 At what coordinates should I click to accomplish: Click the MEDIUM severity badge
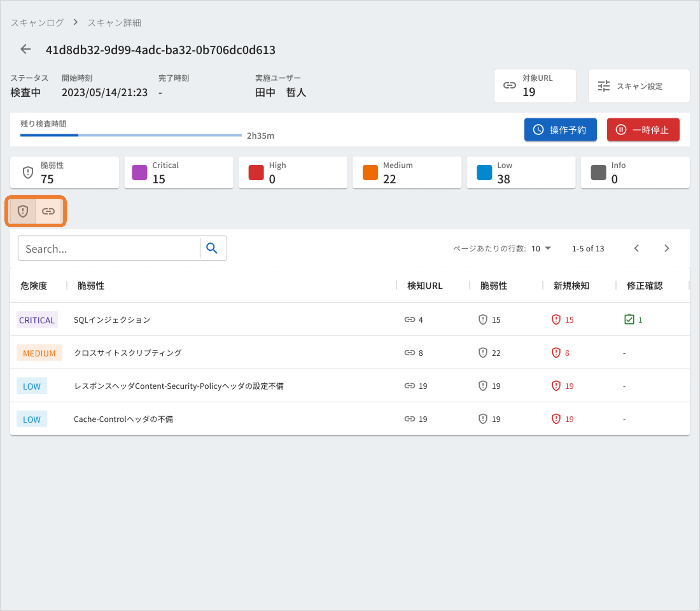click(39, 353)
